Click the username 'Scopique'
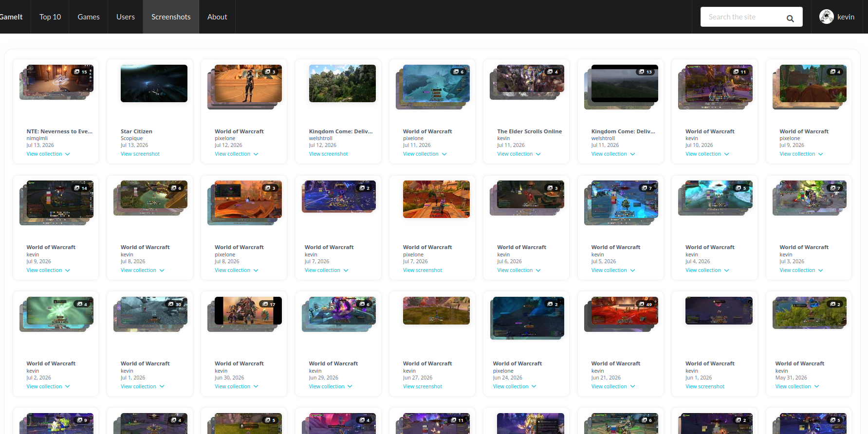The image size is (868, 434). [x=131, y=138]
